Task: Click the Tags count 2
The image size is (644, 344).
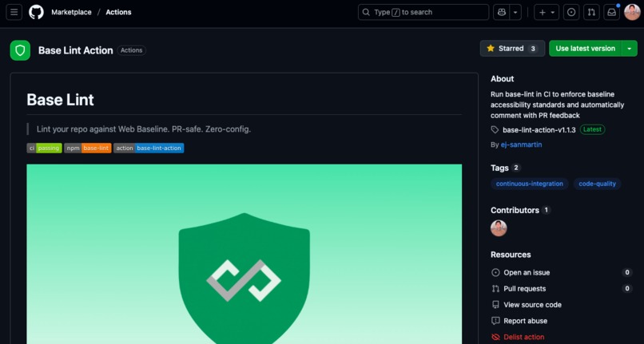Action: coord(516,168)
